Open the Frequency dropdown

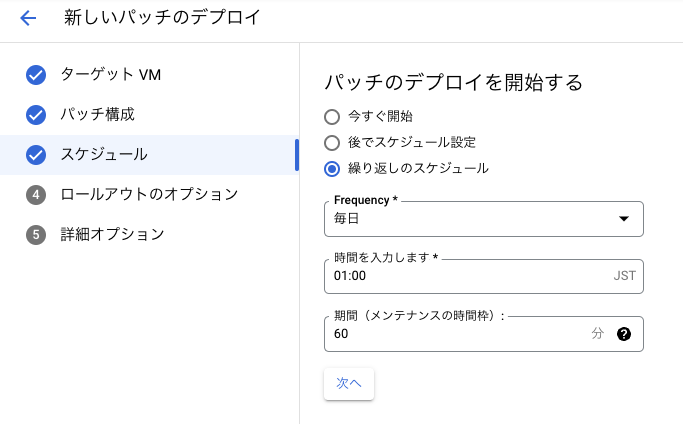[470, 218]
